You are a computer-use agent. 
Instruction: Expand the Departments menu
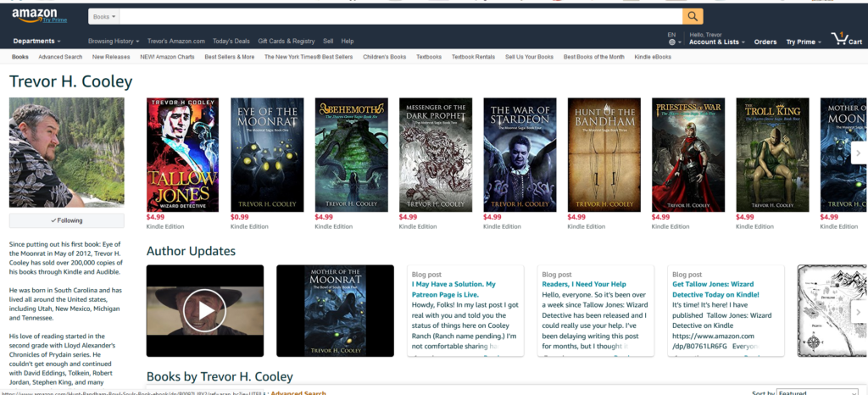(x=37, y=41)
